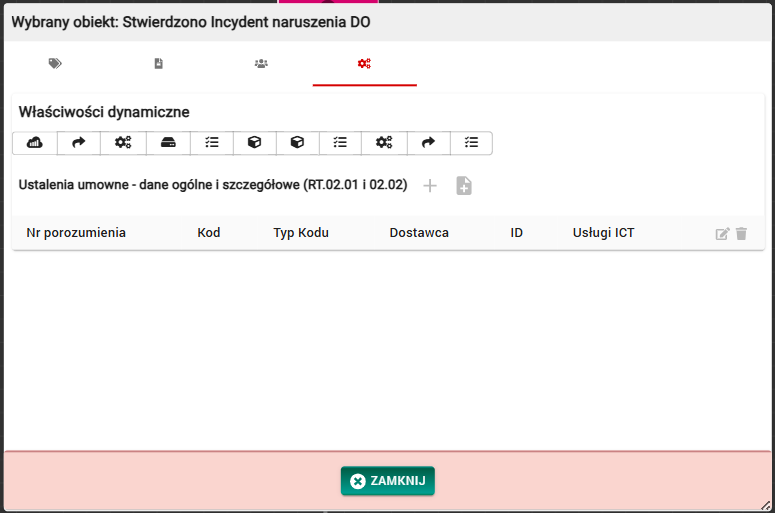Switch to the document tab
This screenshot has height=513, width=775.
(x=158, y=64)
